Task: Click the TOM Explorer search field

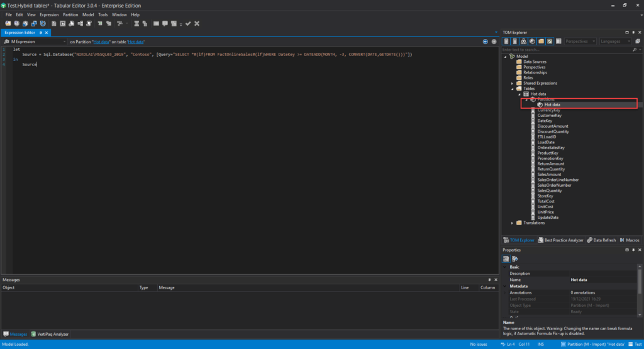Action: click(x=566, y=50)
